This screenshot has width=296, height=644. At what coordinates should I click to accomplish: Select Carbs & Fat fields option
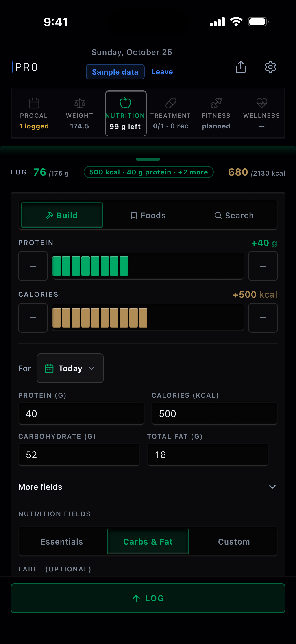pyautogui.click(x=148, y=542)
